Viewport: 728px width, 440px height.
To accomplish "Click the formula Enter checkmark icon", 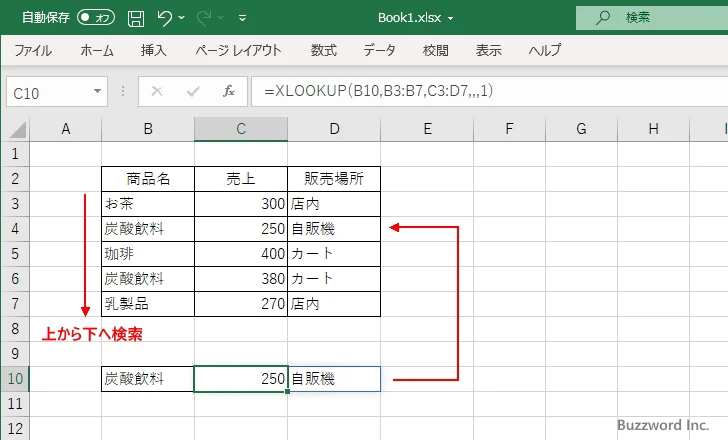I will (x=193, y=91).
